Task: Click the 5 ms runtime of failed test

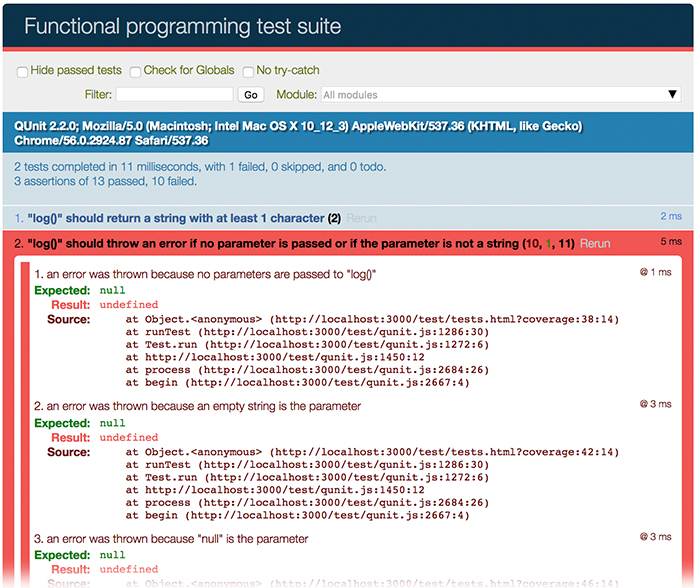Action: click(670, 242)
